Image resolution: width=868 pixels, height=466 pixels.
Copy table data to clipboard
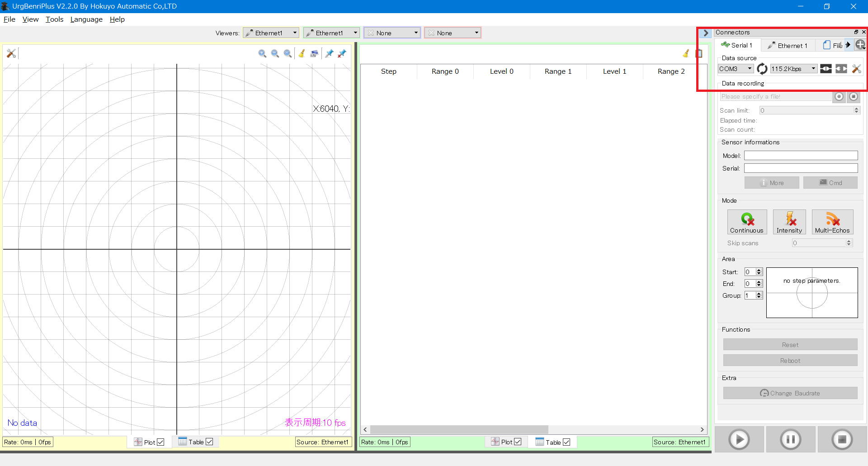coord(699,53)
